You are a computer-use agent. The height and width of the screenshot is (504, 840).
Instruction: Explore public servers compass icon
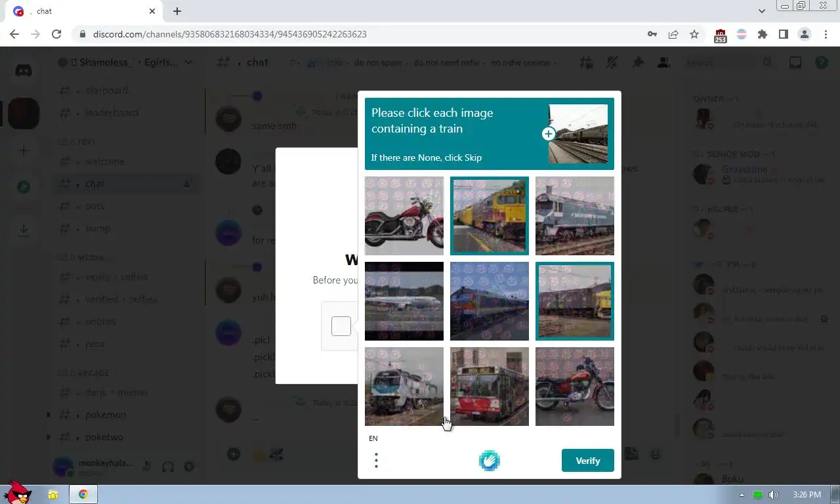pyautogui.click(x=24, y=187)
